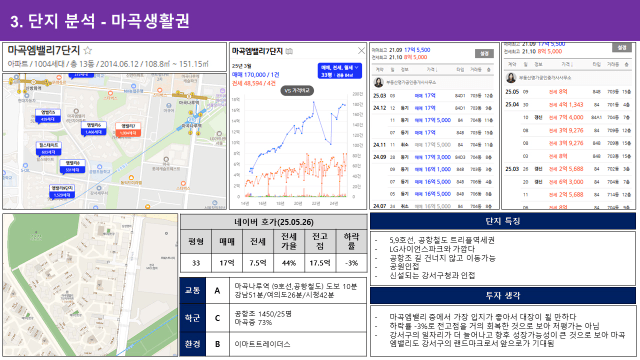Click the 교통 grade A cell
Viewport: 640px width, 360px height.
[217, 290]
